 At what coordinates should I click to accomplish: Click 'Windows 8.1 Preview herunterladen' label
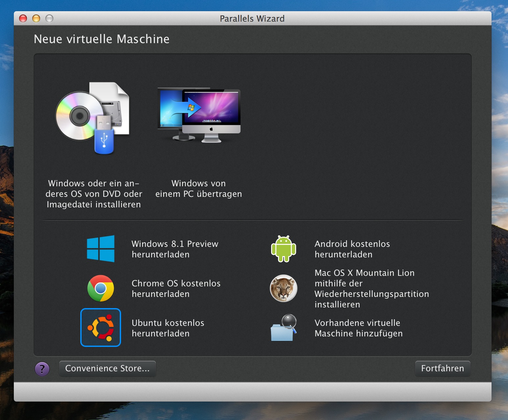pos(175,249)
